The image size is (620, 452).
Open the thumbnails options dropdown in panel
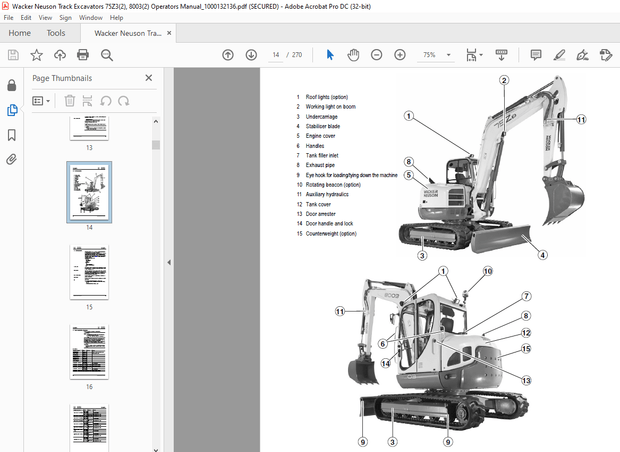pos(41,100)
